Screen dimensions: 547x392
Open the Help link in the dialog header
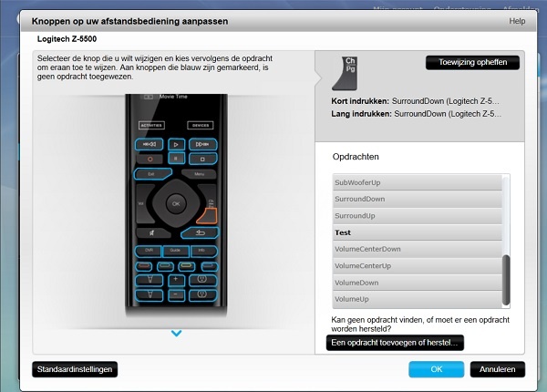[517, 21]
